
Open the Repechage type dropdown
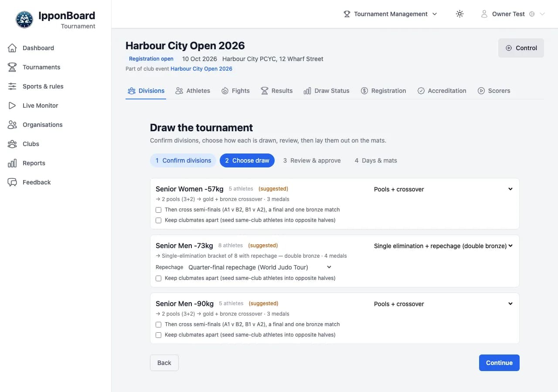260,267
